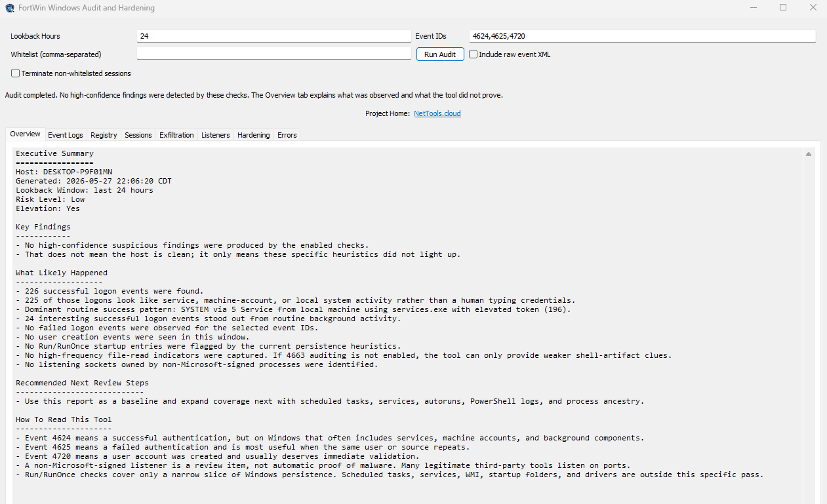Click the Whitelist comma-separated input field

pos(273,54)
